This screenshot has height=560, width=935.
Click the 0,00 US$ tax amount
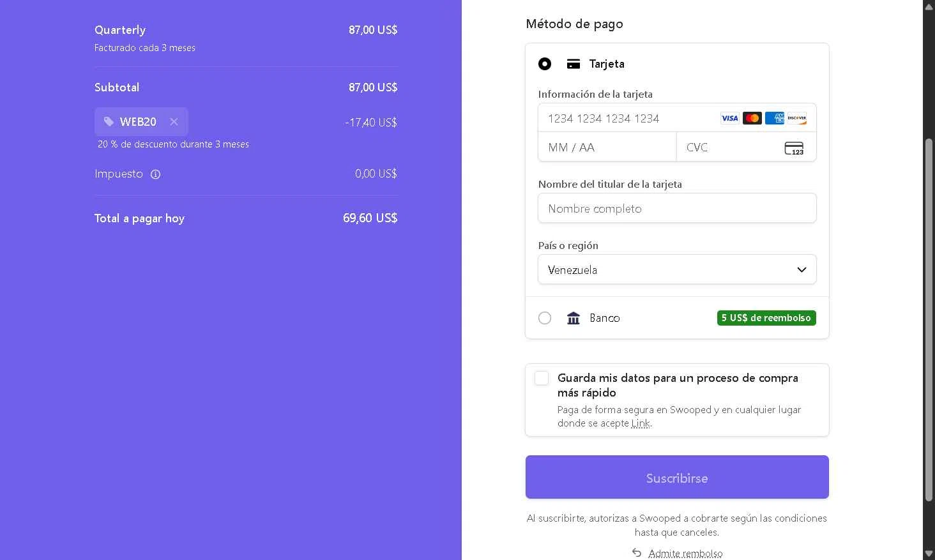(x=376, y=174)
